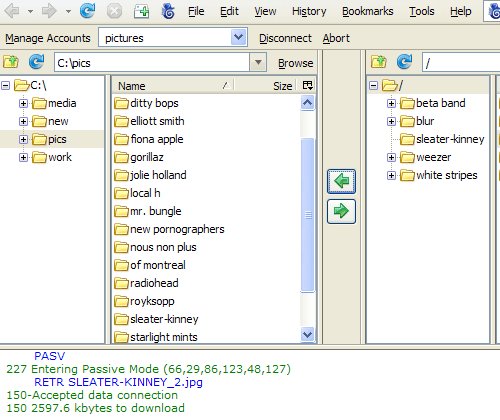
Task: Click remote Up one folder icon
Action: click(379, 62)
